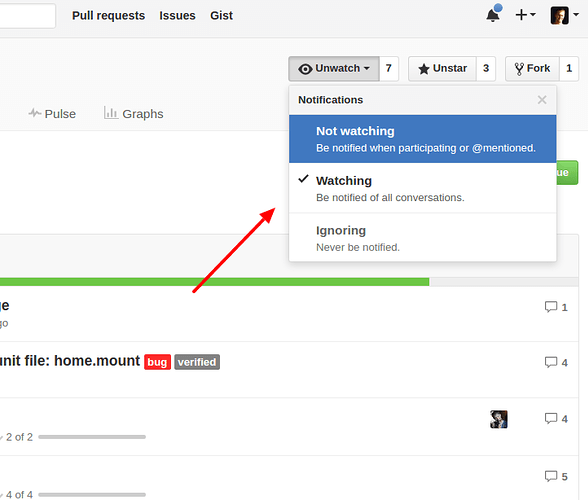Open the plus create-new menu

click(x=525, y=15)
